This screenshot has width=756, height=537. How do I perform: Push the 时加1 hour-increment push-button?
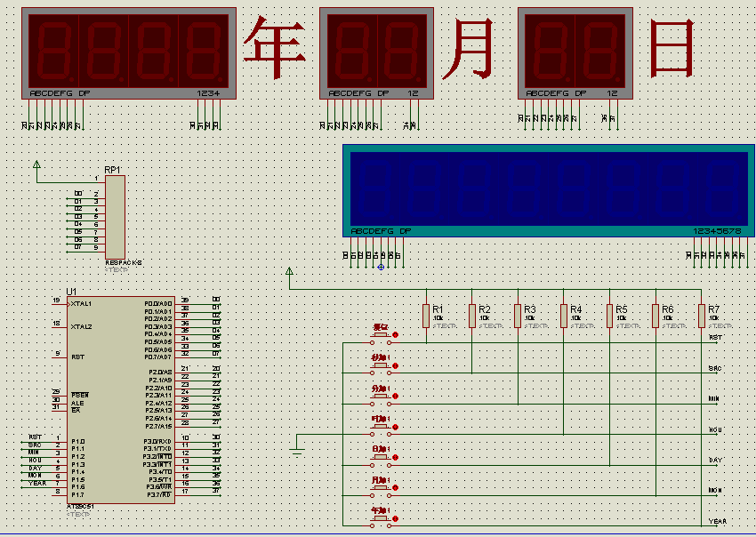click(x=381, y=429)
